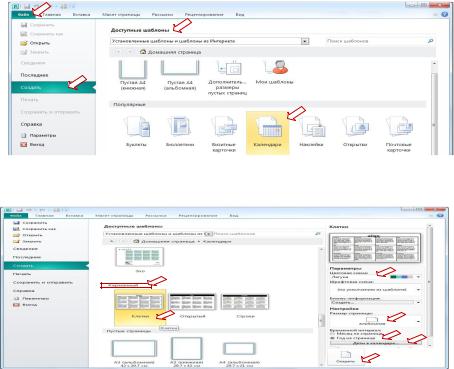The height and width of the screenshot is (369, 454).
Task: Click the Даты в календаре button
Action: pyautogui.click(x=376, y=343)
